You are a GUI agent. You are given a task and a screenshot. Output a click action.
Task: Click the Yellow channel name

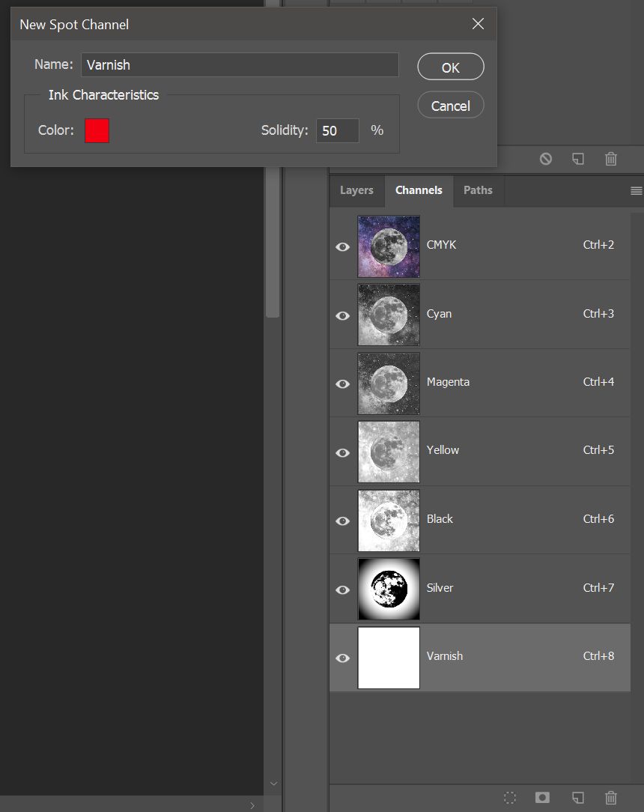[x=443, y=450]
